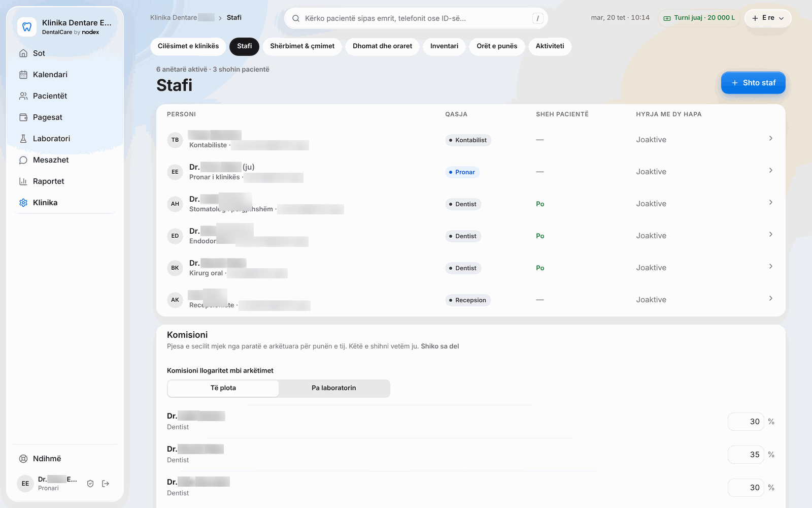The height and width of the screenshot is (508, 812).
Task: Click the cash icon in Turni juaj badge
Action: (x=667, y=18)
